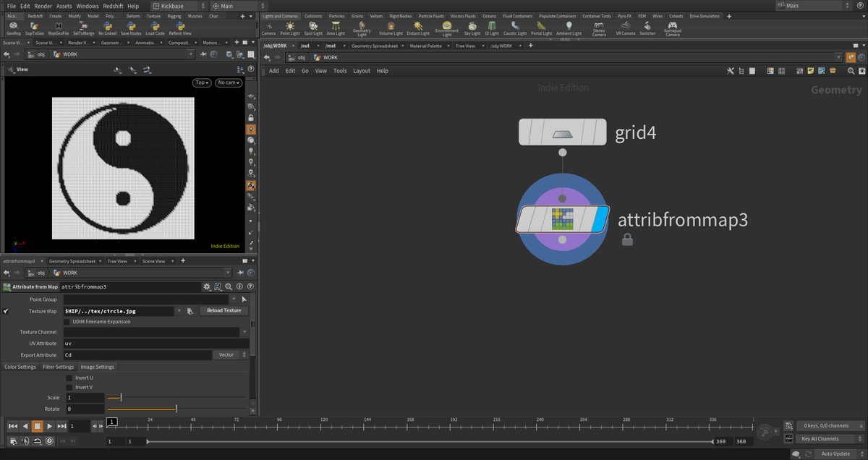Viewport: 868px width, 460px height.
Task: Create a VR Camera from the shelf
Action: [x=625, y=28]
